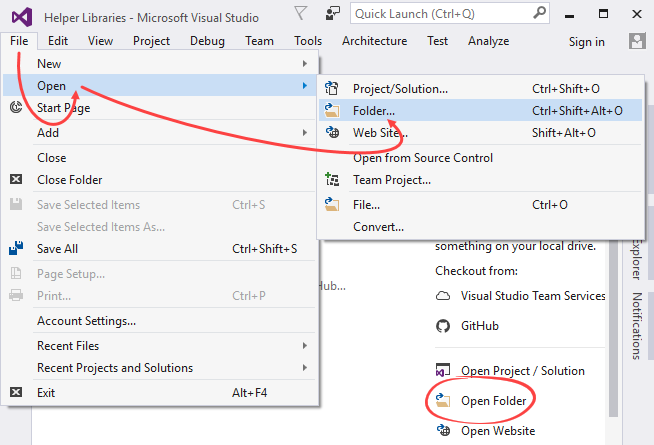Select Convert... in Open submenu
654x445 pixels.
pyautogui.click(x=480, y=226)
